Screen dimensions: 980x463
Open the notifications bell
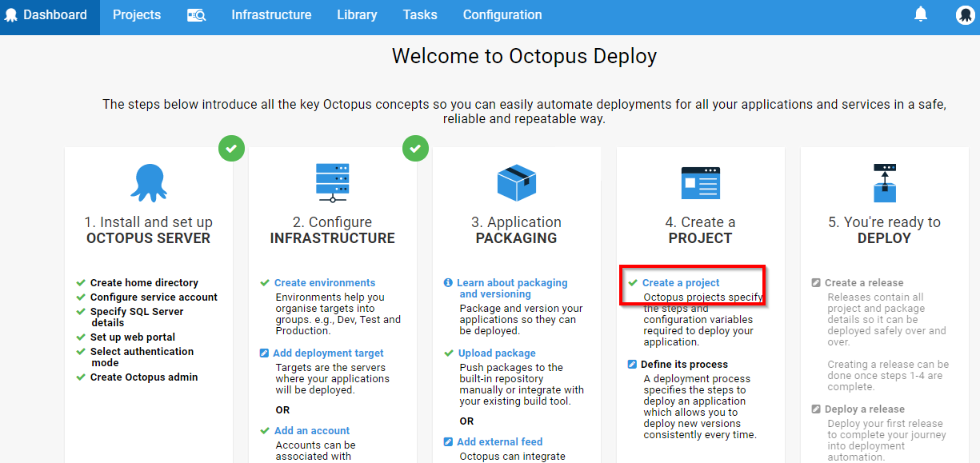click(x=921, y=14)
